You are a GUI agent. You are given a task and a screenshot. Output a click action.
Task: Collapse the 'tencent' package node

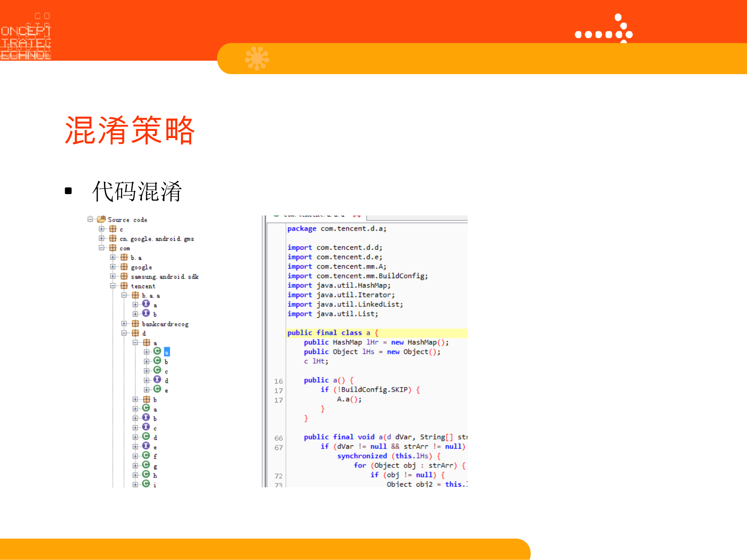112,286
